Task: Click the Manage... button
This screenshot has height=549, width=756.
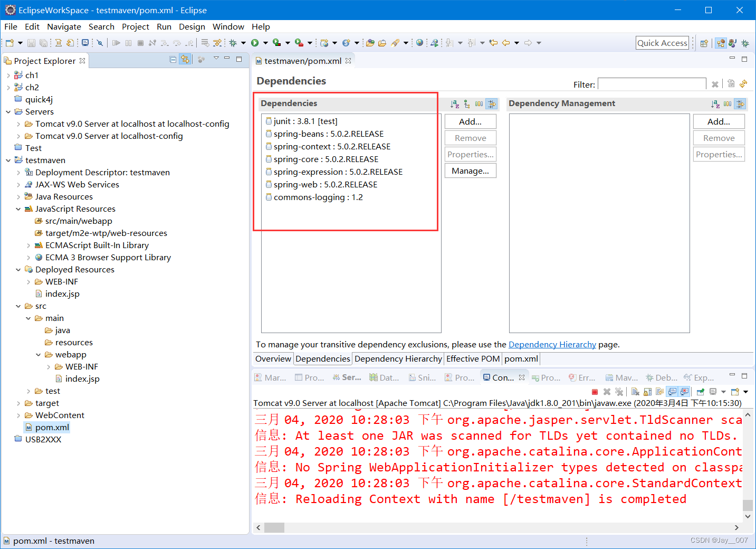Action: pyautogui.click(x=470, y=171)
